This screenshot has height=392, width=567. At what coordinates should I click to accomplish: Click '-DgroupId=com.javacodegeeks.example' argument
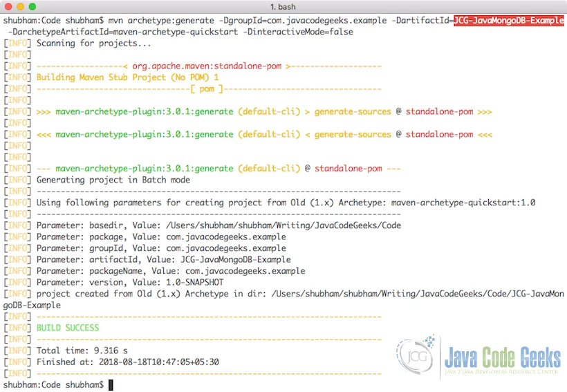pyautogui.click(x=303, y=21)
